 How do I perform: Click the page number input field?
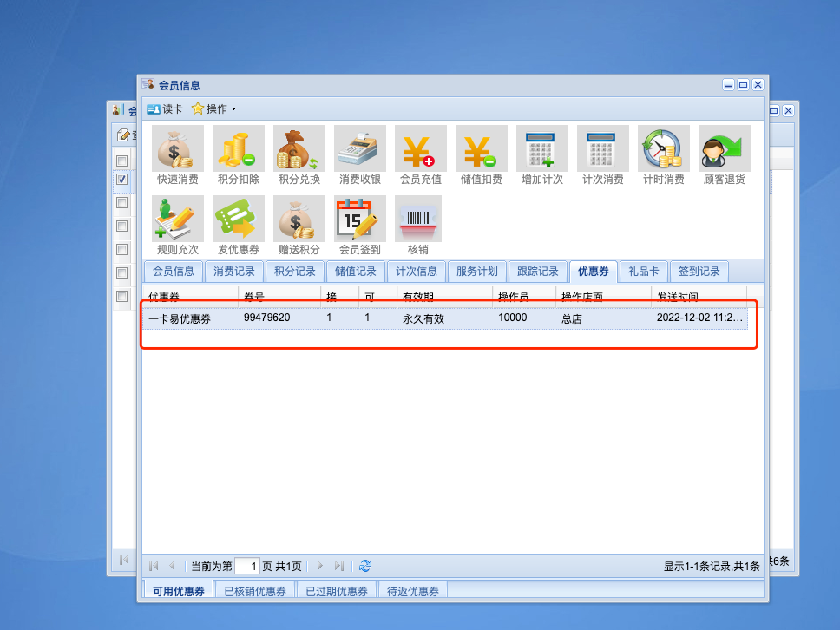click(x=247, y=566)
